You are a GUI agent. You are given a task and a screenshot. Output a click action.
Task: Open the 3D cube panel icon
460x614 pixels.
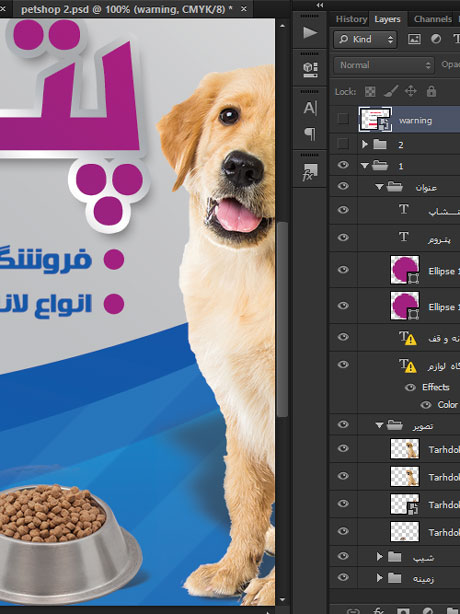tap(310, 69)
